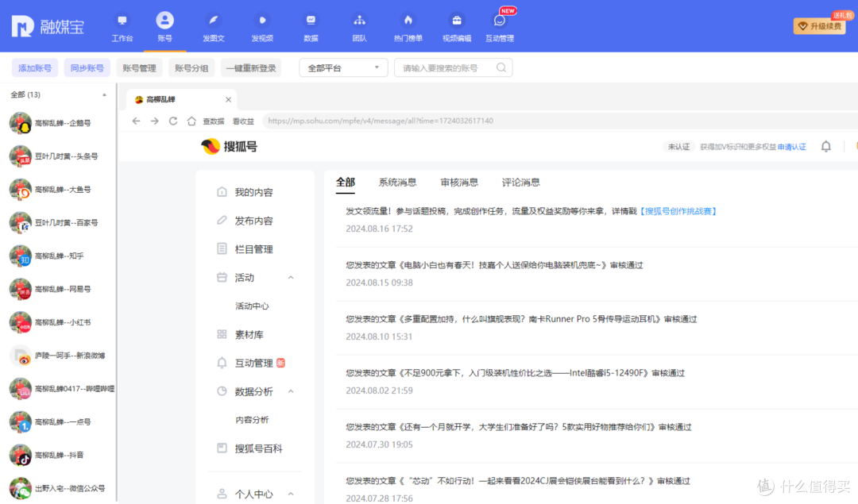Click the 添加账号 button

click(34, 67)
